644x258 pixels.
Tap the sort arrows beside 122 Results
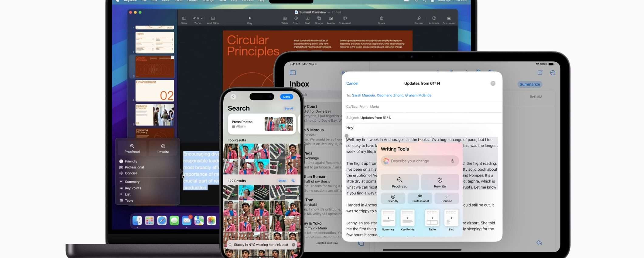(293, 181)
